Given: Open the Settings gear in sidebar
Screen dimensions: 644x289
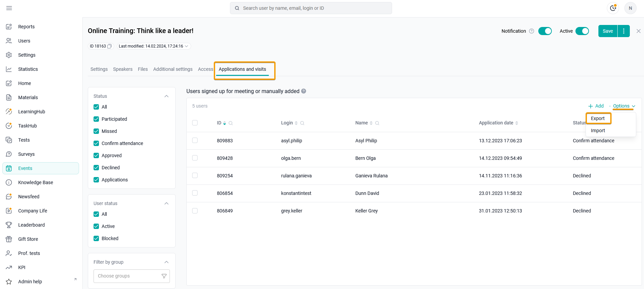Looking at the screenshot, I should pyautogui.click(x=9, y=55).
